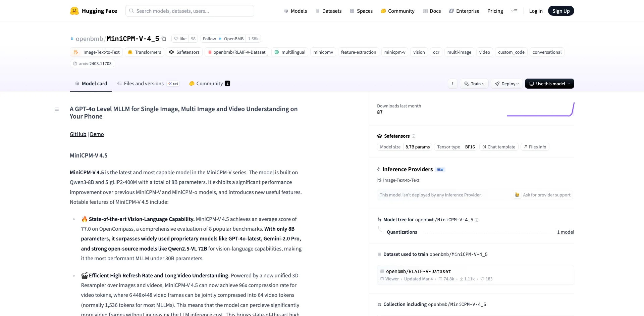The height and width of the screenshot is (316, 644).
Task: Click the xet badge next to Files and versions
Action: (173, 84)
